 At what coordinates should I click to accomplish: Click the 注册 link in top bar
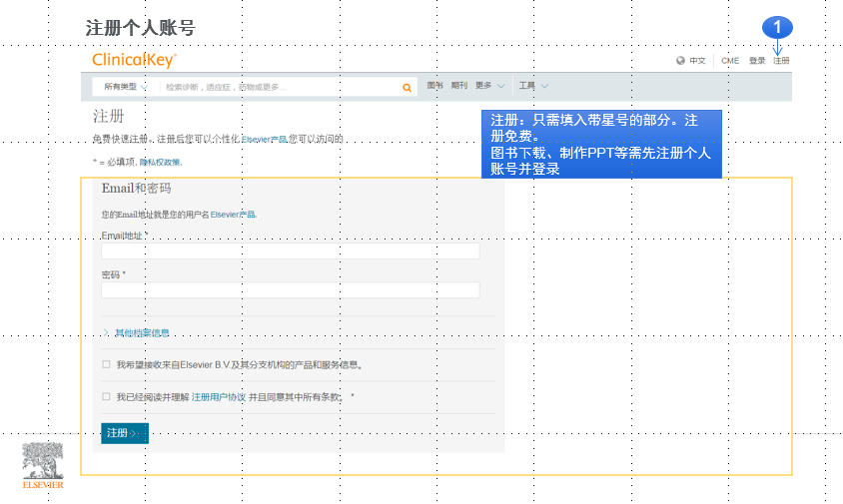781,61
